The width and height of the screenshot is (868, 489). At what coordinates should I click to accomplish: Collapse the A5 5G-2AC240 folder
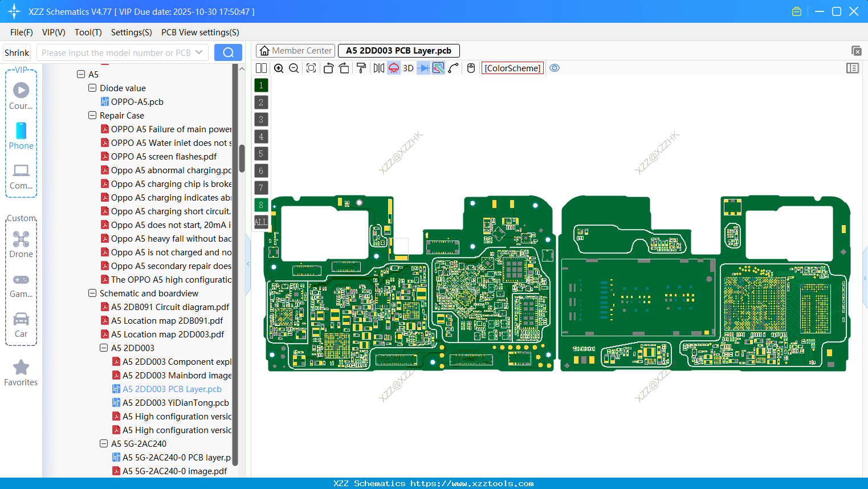click(104, 444)
